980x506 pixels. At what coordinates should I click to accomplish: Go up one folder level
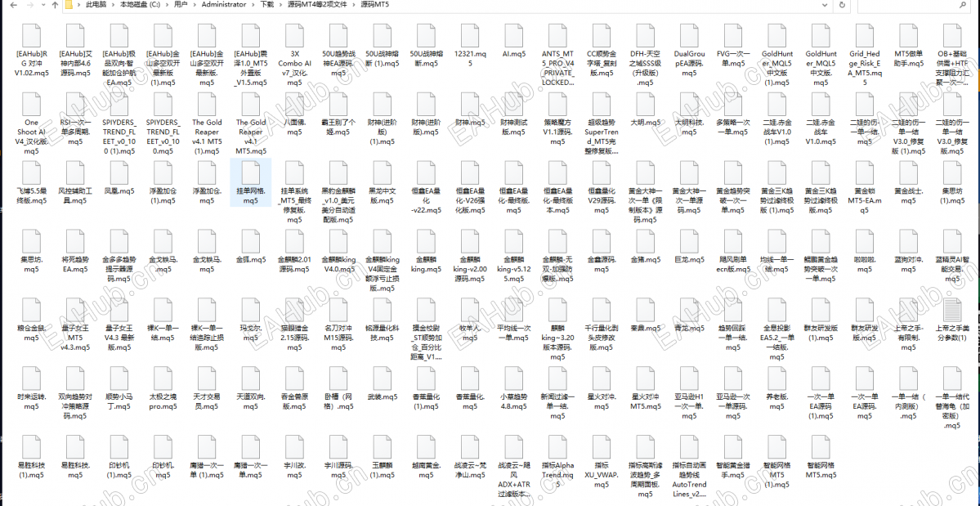point(55,5)
